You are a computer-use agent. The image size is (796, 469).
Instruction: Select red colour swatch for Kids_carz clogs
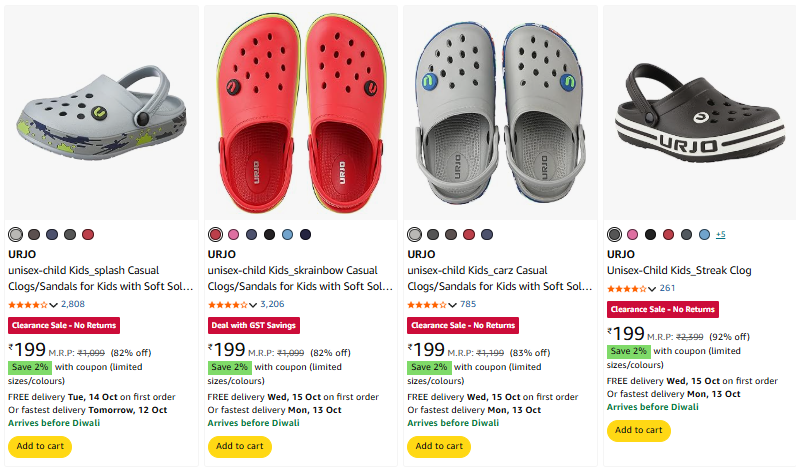[469, 234]
